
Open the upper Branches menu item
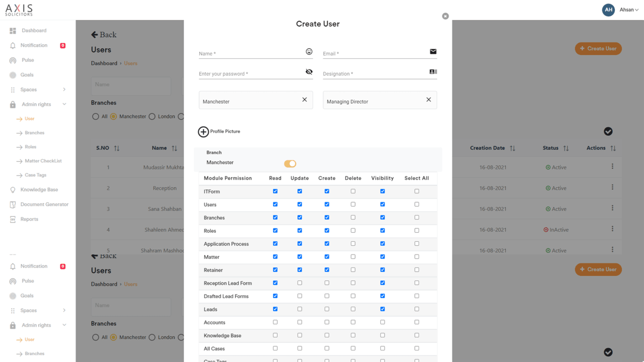[34, 133]
